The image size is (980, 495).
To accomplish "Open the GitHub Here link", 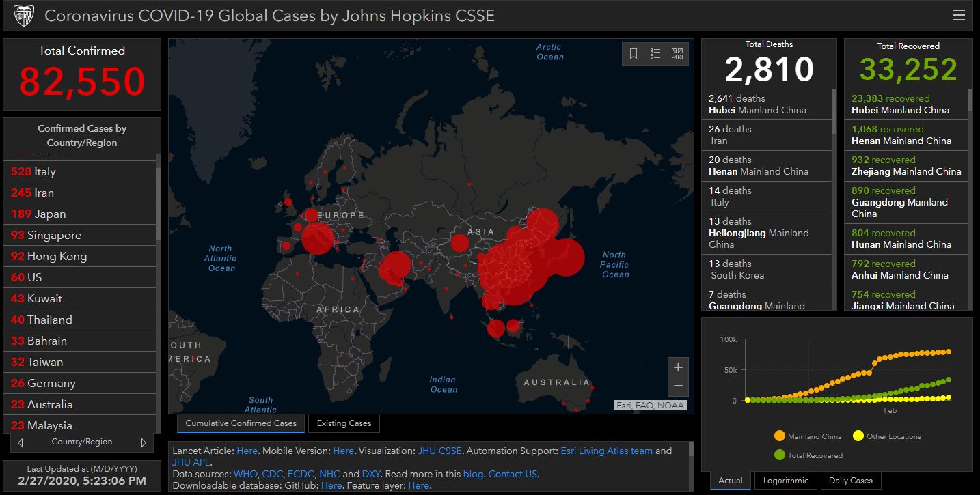I will 331,485.
